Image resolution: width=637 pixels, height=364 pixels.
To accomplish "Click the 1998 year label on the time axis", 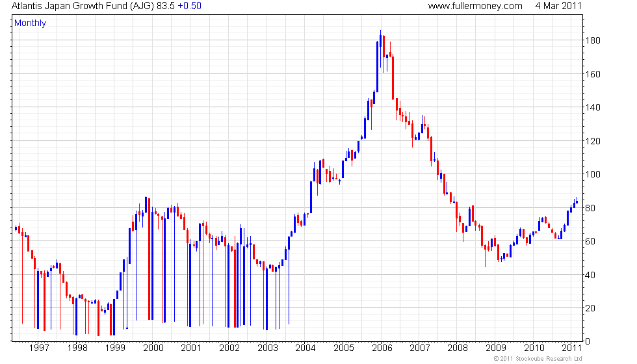I will coord(77,348).
